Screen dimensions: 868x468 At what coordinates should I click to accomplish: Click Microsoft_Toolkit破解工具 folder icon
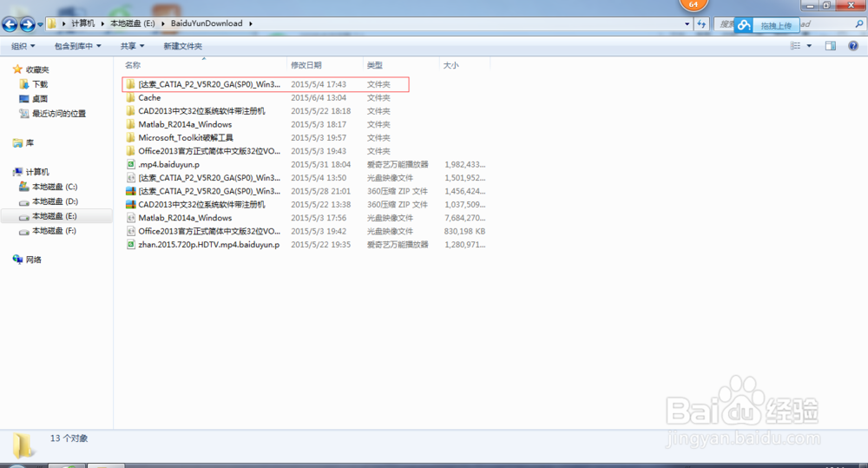pos(131,137)
